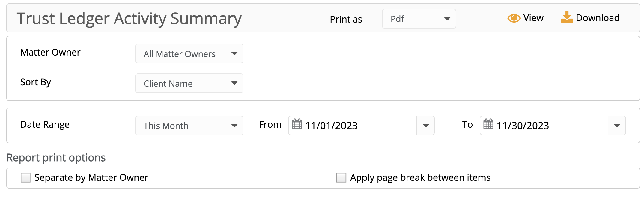Click the orange eye View icon
644x200 pixels.
coord(514,18)
